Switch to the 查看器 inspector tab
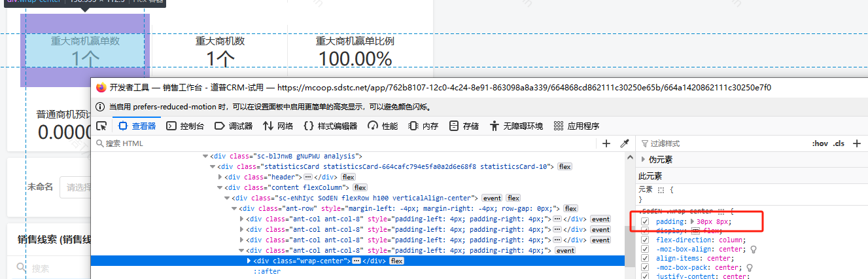Viewport: 868px width, 279px height. point(137,126)
